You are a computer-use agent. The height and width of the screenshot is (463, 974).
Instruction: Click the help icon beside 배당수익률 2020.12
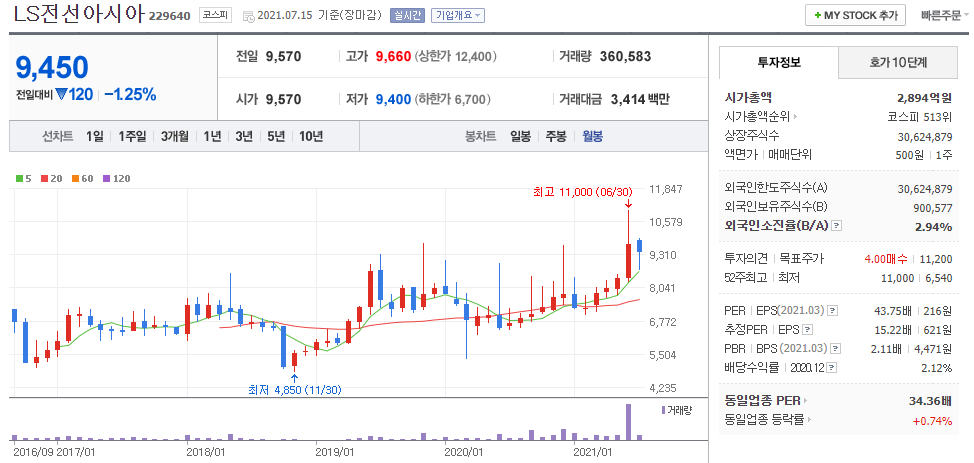[x=831, y=367]
